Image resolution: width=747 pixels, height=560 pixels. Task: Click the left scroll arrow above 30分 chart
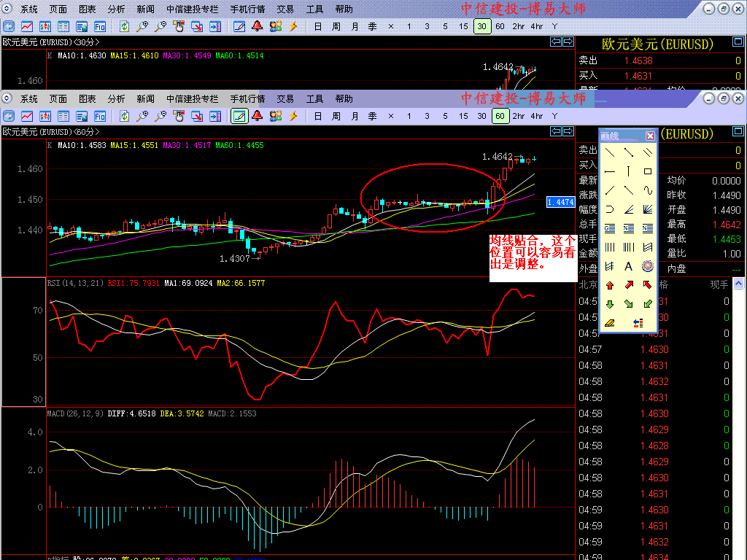pyautogui.click(x=555, y=42)
